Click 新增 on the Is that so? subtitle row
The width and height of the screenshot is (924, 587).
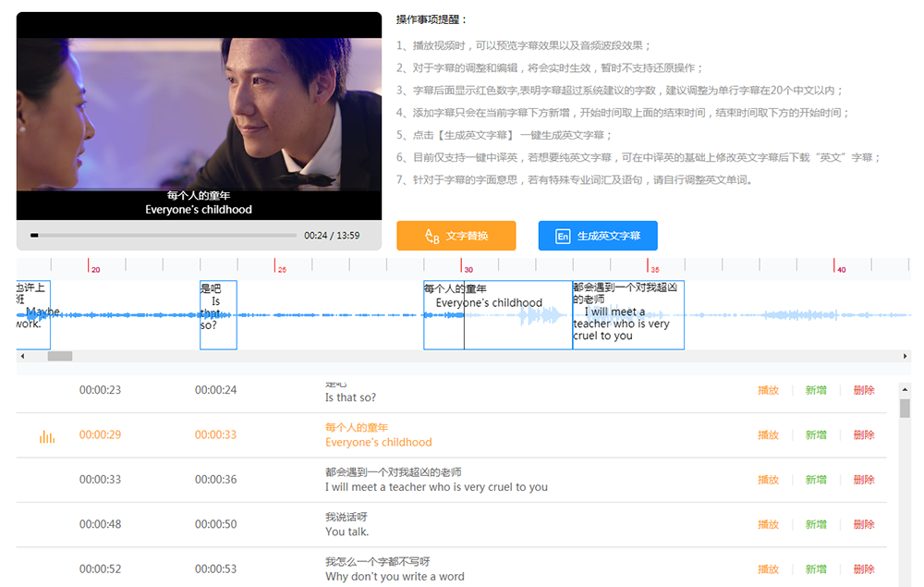pos(816,390)
